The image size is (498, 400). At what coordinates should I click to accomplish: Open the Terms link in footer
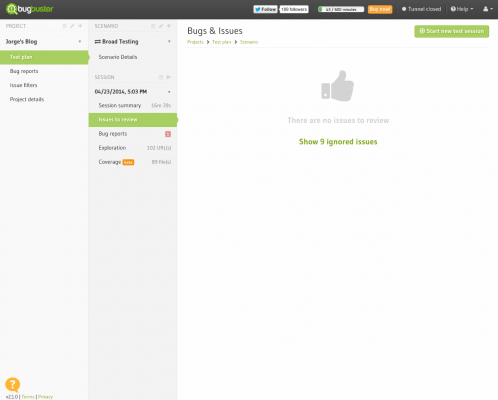click(28, 397)
